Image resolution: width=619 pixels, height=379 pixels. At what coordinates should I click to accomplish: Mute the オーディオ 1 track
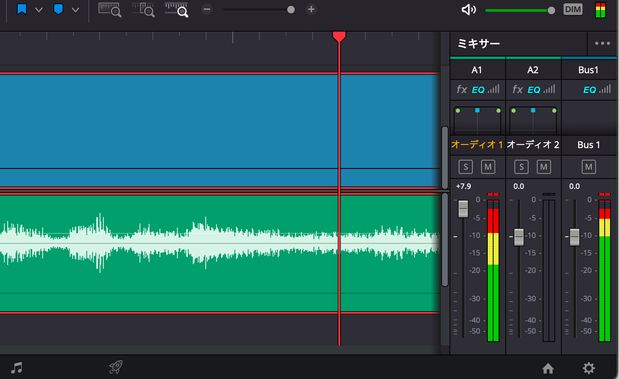(x=488, y=167)
